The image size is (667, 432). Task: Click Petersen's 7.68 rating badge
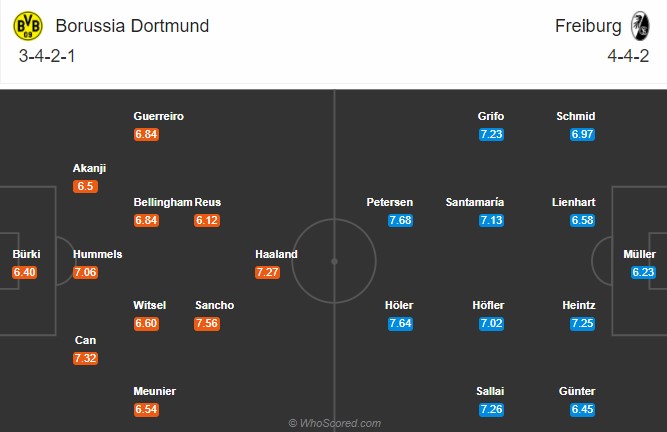click(x=400, y=220)
